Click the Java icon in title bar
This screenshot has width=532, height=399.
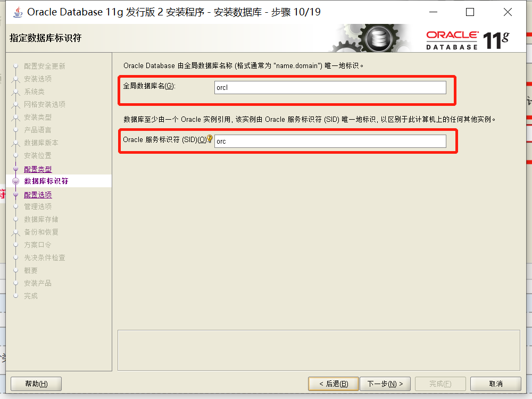[18, 12]
